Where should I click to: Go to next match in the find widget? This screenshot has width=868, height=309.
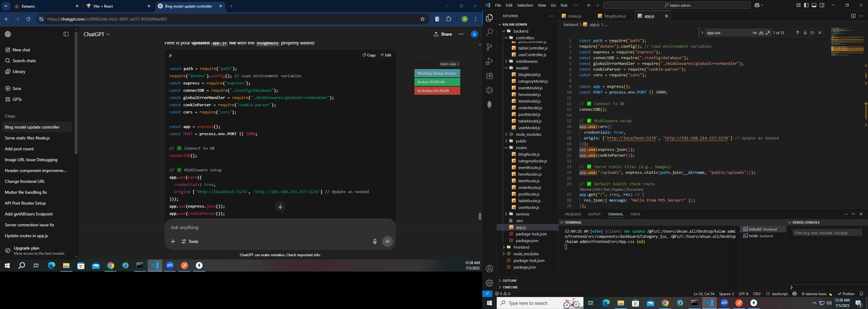(x=805, y=33)
